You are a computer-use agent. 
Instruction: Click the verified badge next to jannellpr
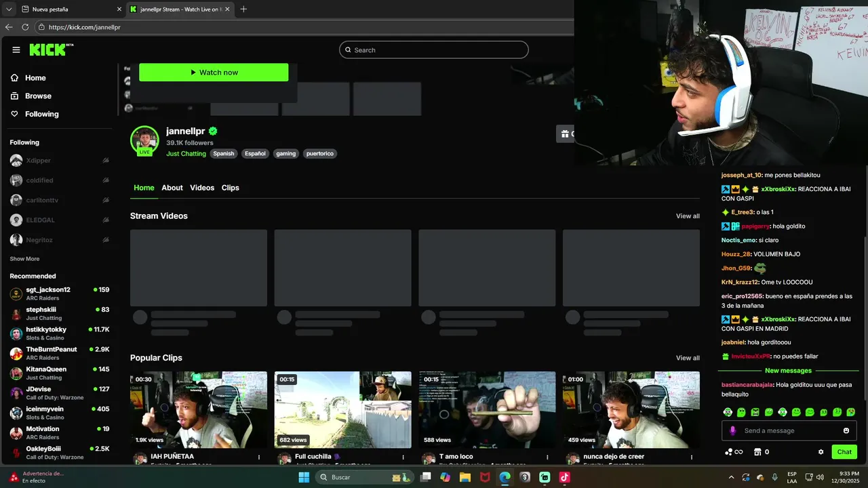click(213, 131)
